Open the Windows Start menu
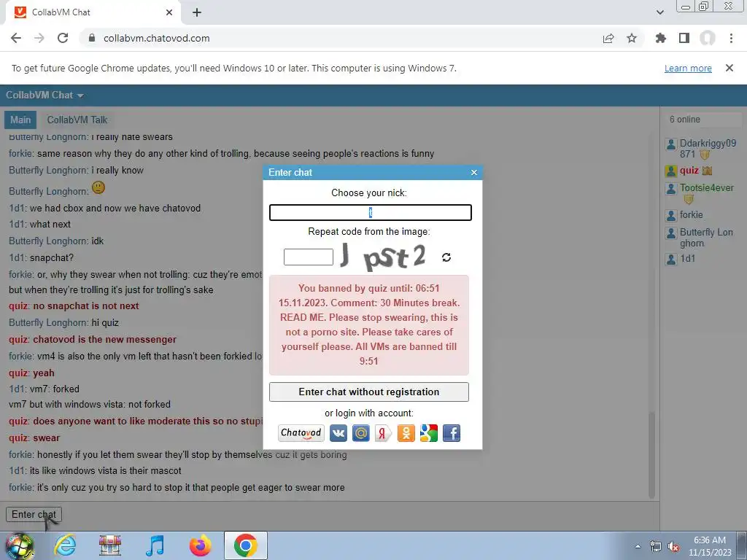The height and width of the screenshot is (560, 747). (x=19, y=545)
